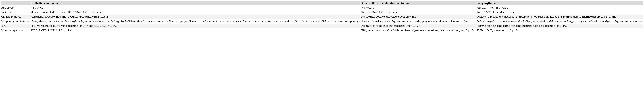This screenshot has height=92, width=644.
Task: Select the Zellballen nests morphology cell
Action: [x=559, y=21]
